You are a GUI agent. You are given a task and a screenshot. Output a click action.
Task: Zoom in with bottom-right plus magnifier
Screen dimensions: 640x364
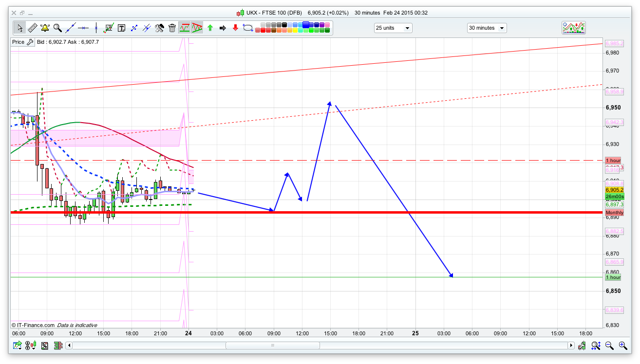click(623, 346)
